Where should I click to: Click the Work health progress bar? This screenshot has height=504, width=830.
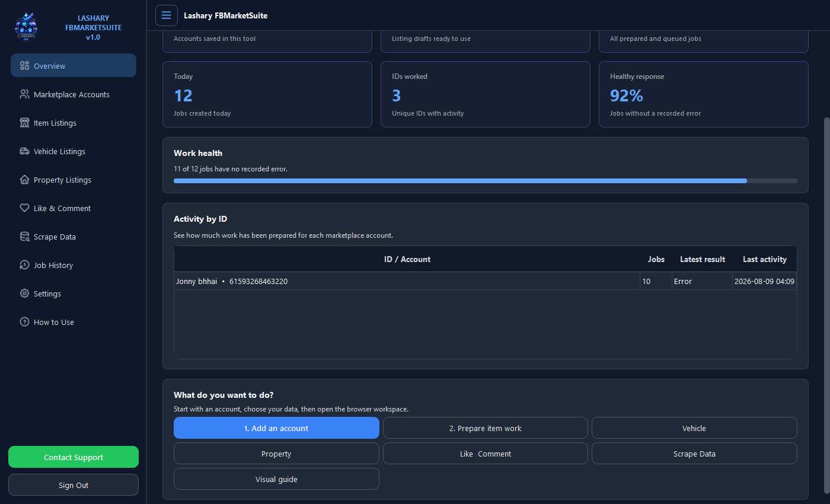click(486, 180)
